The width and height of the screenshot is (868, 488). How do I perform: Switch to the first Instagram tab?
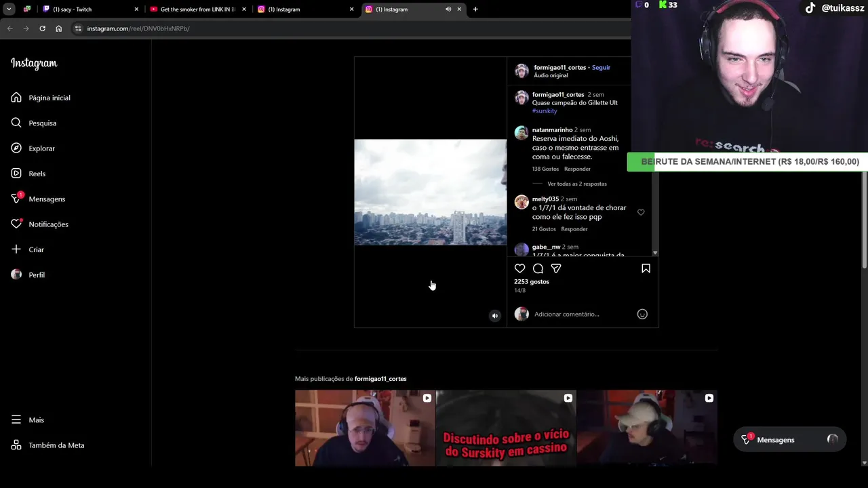click(305, 9)
